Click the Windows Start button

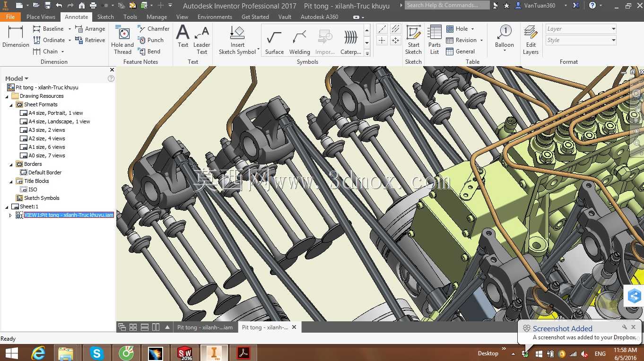coord(11,353)
